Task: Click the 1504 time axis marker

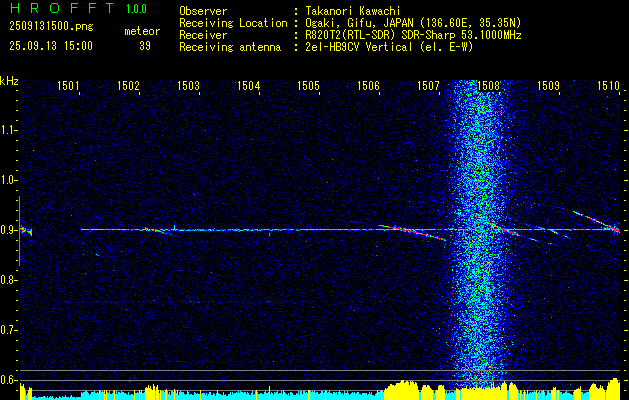Action: pyautogui.click(x=248, y=85)
